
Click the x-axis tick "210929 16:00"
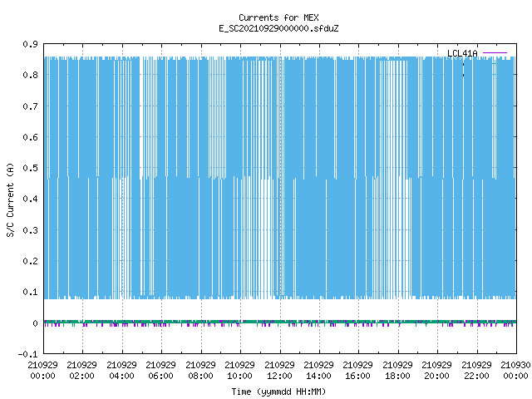pos(357,371)
